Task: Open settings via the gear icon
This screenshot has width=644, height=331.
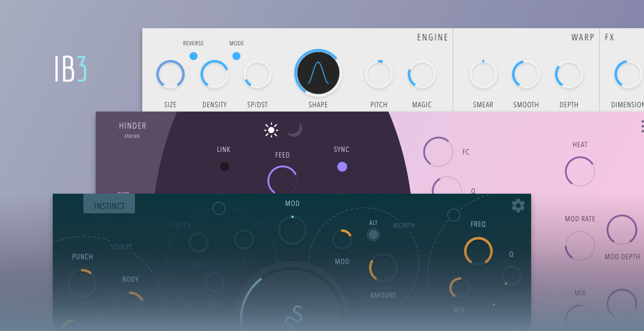Action: click(518, 206)
